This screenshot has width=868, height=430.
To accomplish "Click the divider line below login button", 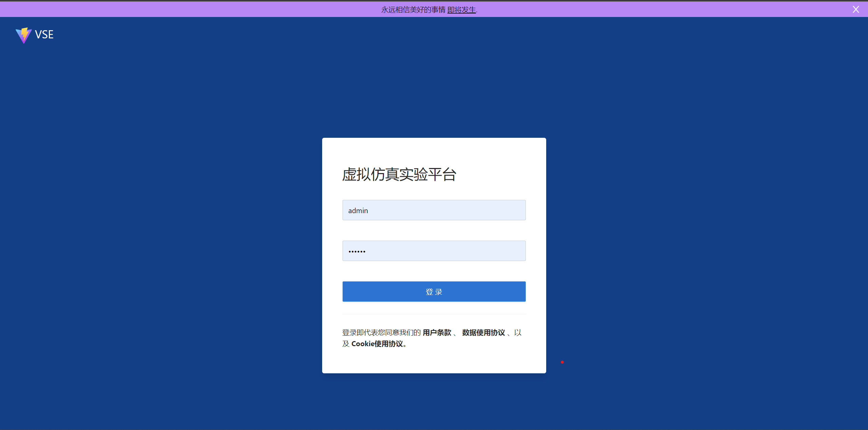I will tap(434, 314).
